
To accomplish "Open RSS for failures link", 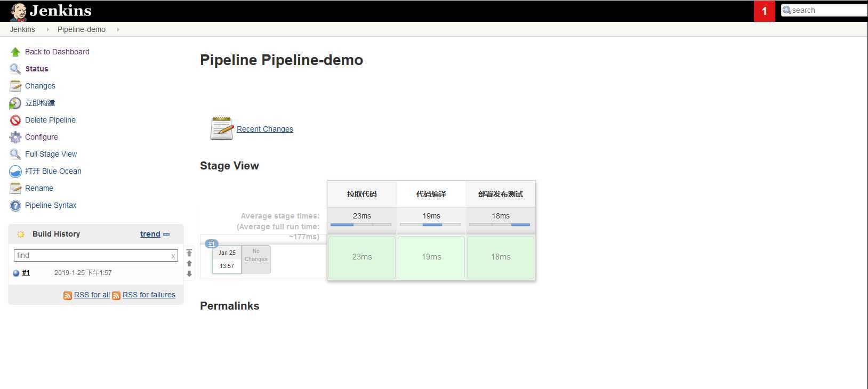I will pos(149,295).
